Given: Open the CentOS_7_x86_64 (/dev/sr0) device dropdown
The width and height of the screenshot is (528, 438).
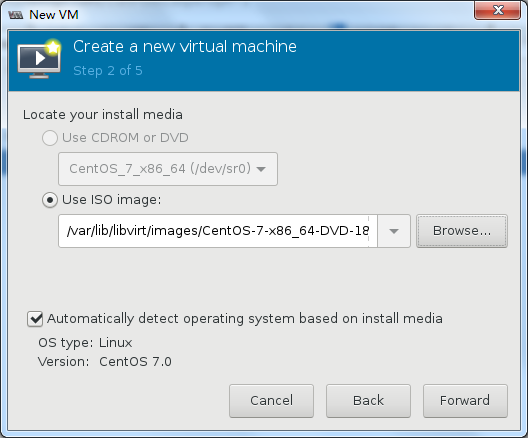Looking at the screenshot, I should [x=168, y=169].
